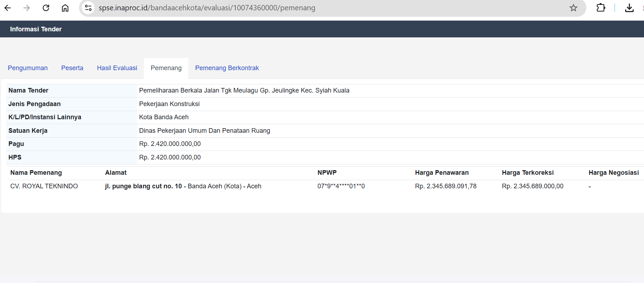This screenshot has width=644, height=283.
Task: Click the Informasi Tender header title
Action: click(x=36, y=29)
